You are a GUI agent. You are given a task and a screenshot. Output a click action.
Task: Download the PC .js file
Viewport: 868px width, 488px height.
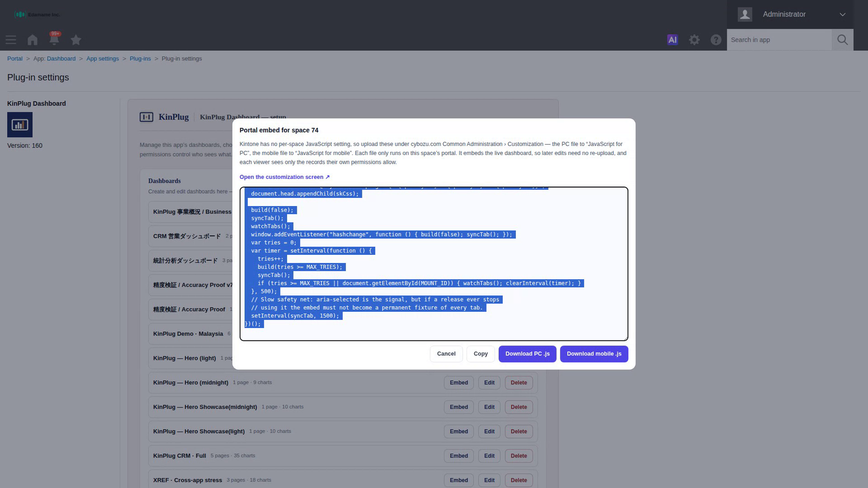[x=527, y=354]
